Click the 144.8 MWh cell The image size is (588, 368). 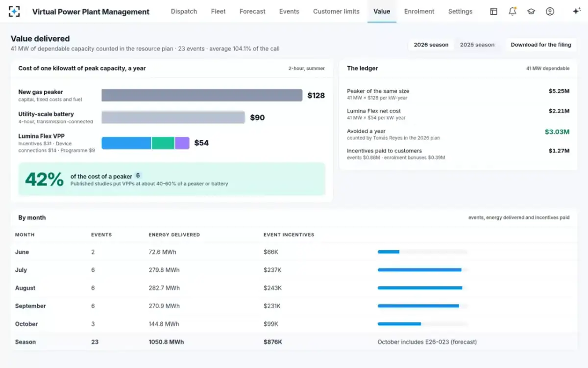[x=164, y=324]
